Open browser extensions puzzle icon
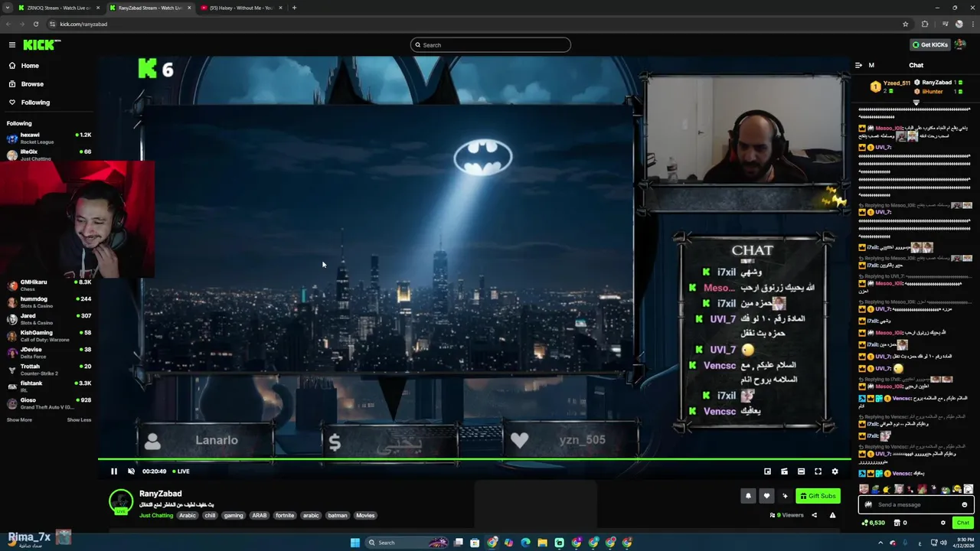The width and height of the screenshot is (980, 551). [x=925, y=24]
